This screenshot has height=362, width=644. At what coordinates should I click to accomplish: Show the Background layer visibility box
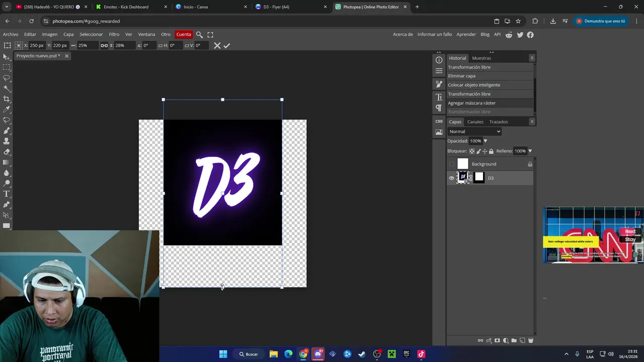pos(451,164)
